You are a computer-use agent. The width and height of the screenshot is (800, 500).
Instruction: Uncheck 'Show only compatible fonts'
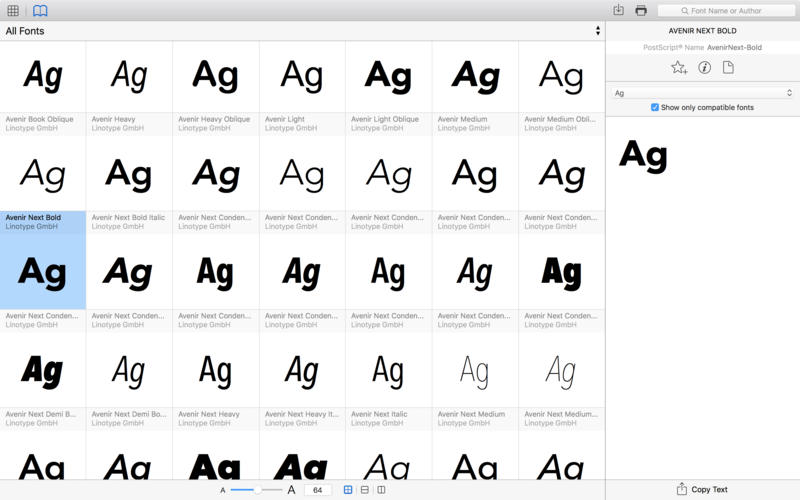655,107
